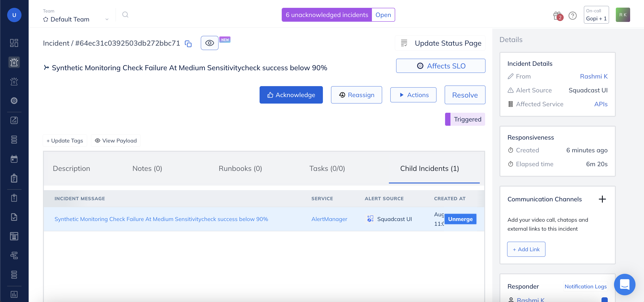The width and height of the screenshot is (644, 302).
Task: Switch to the Child Incidents tab
Action: [x=429, y=168]
